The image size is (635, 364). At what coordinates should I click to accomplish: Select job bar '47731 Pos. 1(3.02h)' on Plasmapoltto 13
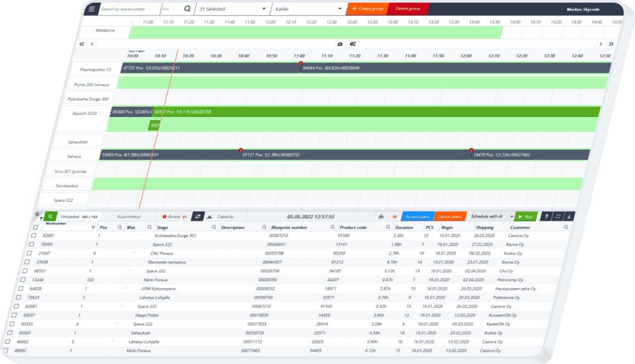pyautogui.click(x=210, y=68)
